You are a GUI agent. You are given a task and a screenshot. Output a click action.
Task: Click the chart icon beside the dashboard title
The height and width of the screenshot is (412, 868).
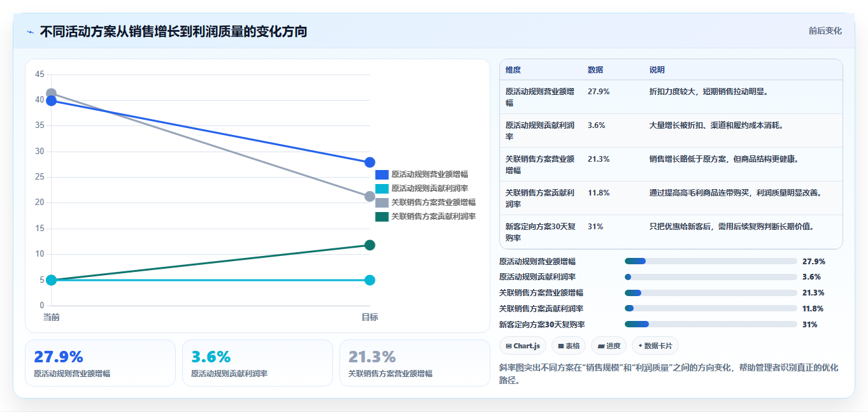coord(30,31)
